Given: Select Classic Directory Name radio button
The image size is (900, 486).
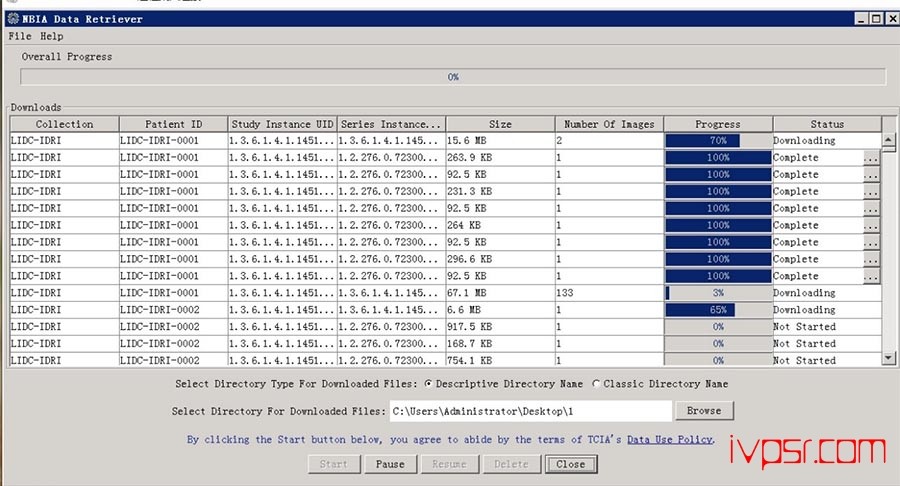Looking at the screenshot, I should tap(596, 384).
